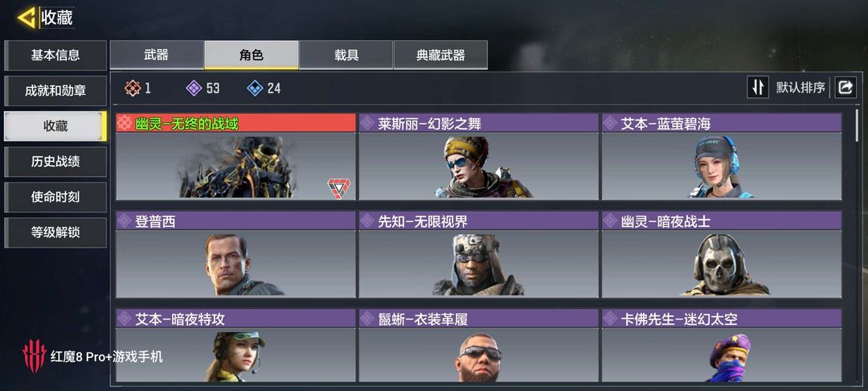Image resolution: width=868 pixels, height=391 pixels.
Task: Select 等级解锁 in the sidebar
Action: pos(55,233)
